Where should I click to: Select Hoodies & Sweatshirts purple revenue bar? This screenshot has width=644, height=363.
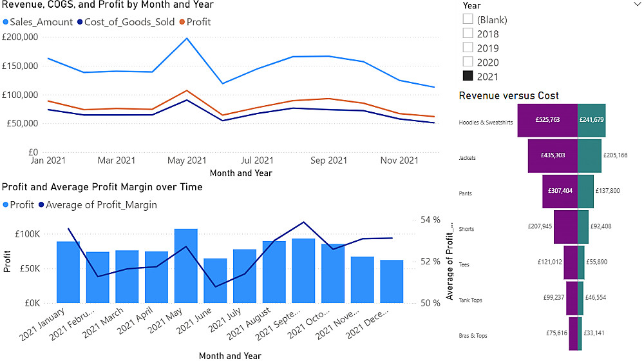(547, 120)
